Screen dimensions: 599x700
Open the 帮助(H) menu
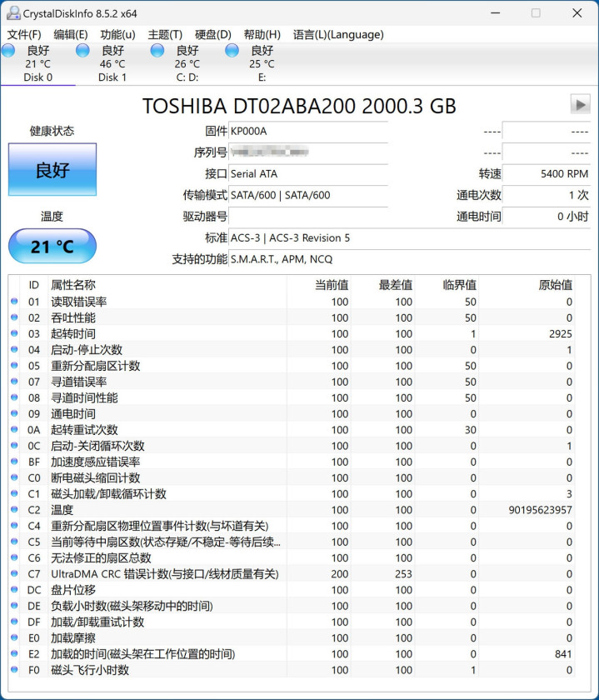[x=262, y=34]
